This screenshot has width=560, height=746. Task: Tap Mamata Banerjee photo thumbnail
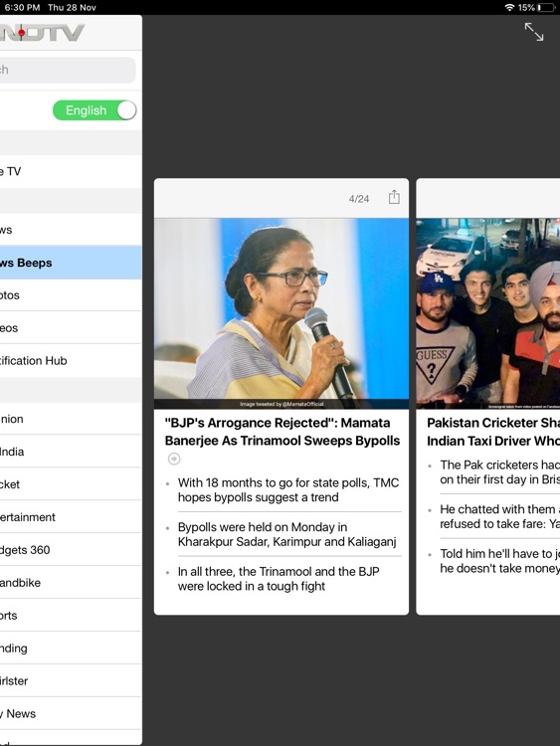[x=281, y=313]
